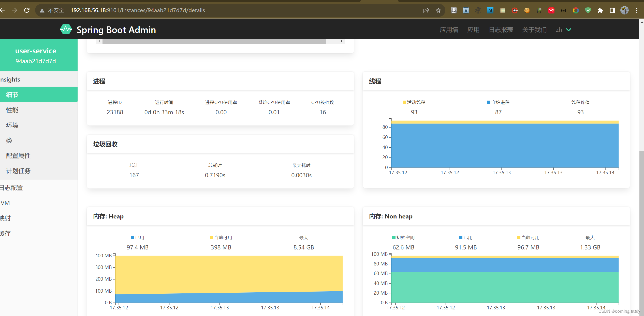
Task: Open 映射 in the sidebar
Action: click(x=39, y=218)
